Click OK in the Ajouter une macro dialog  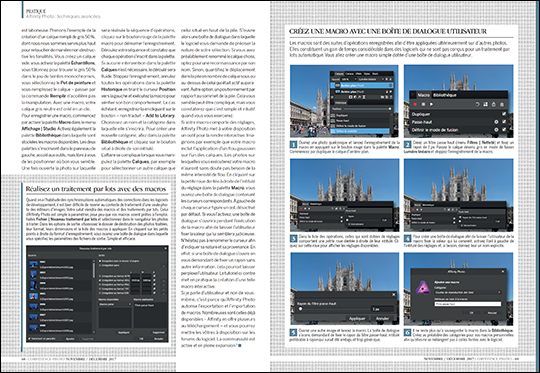coord(471,313)
